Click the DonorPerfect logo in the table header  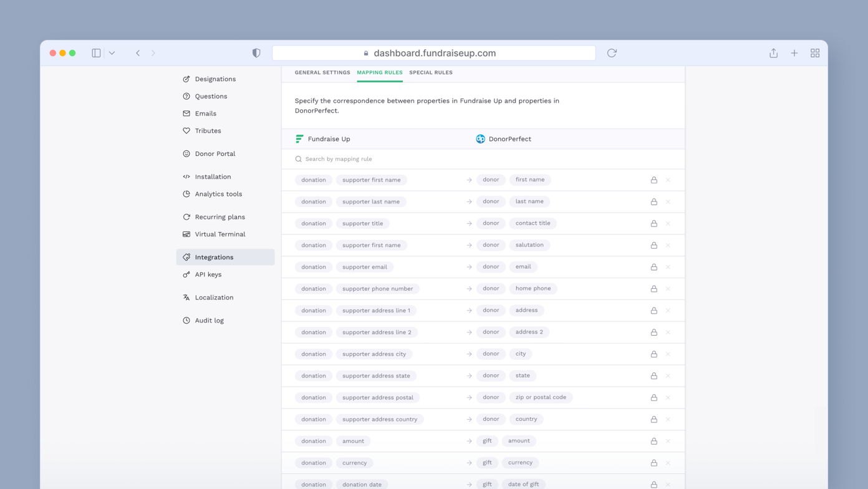point(480,138)
